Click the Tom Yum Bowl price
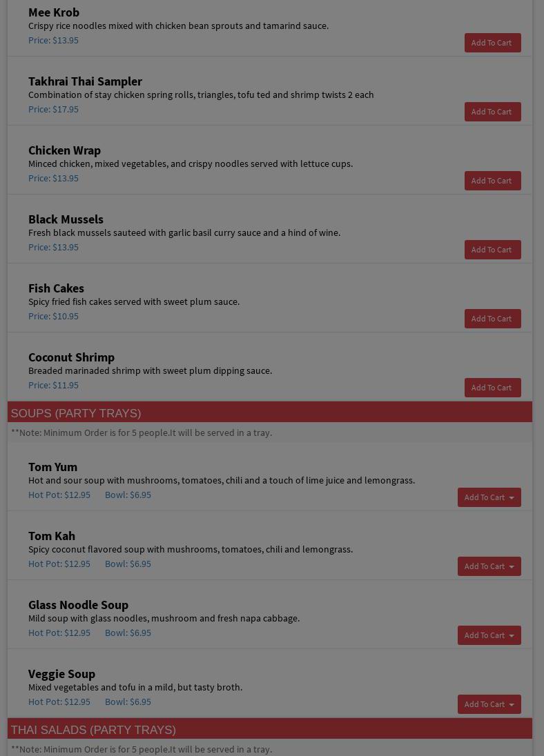The image size is (544, 756). click(128, 495)
